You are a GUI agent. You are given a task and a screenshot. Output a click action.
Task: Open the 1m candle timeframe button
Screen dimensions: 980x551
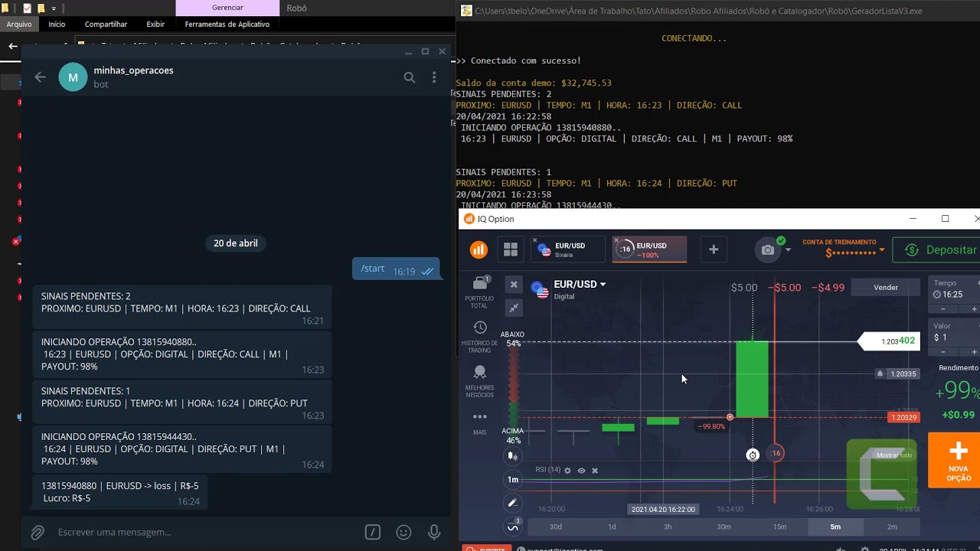(x=513, y=480)
